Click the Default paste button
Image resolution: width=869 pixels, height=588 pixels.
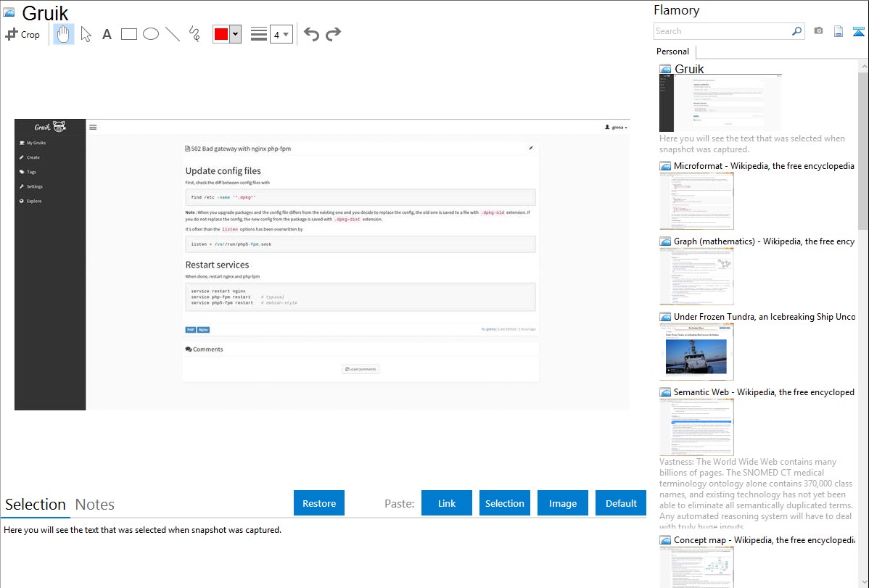click(x=621, y=503)
